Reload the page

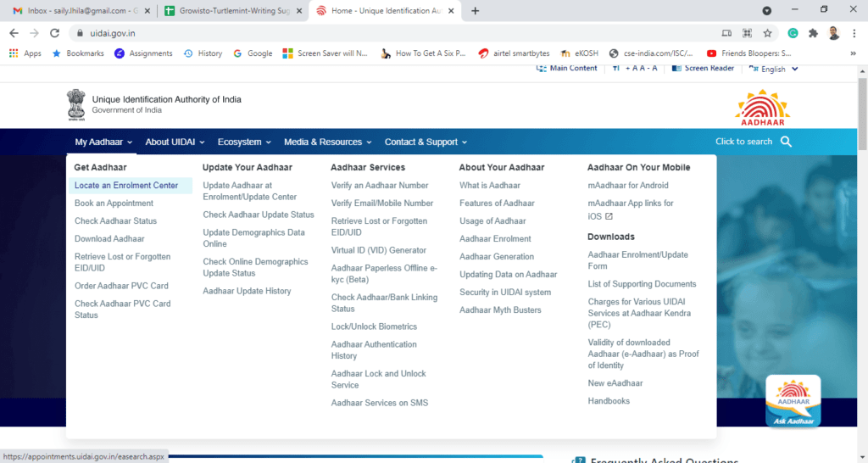point(55,33)
